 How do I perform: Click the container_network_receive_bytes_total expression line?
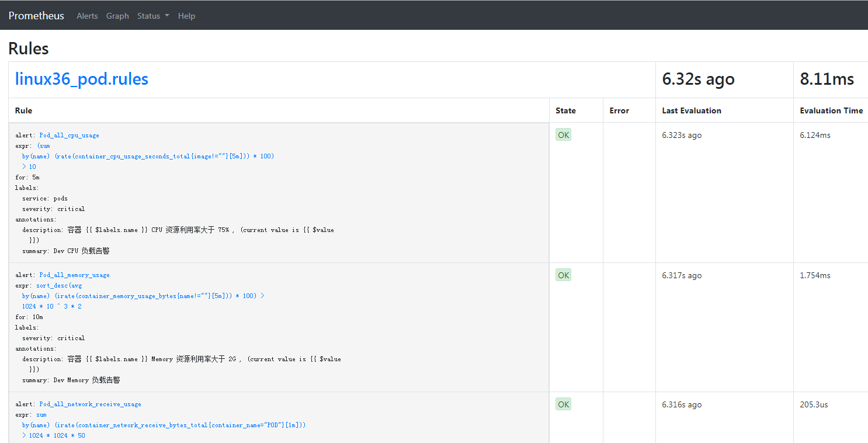click(164, 425)
